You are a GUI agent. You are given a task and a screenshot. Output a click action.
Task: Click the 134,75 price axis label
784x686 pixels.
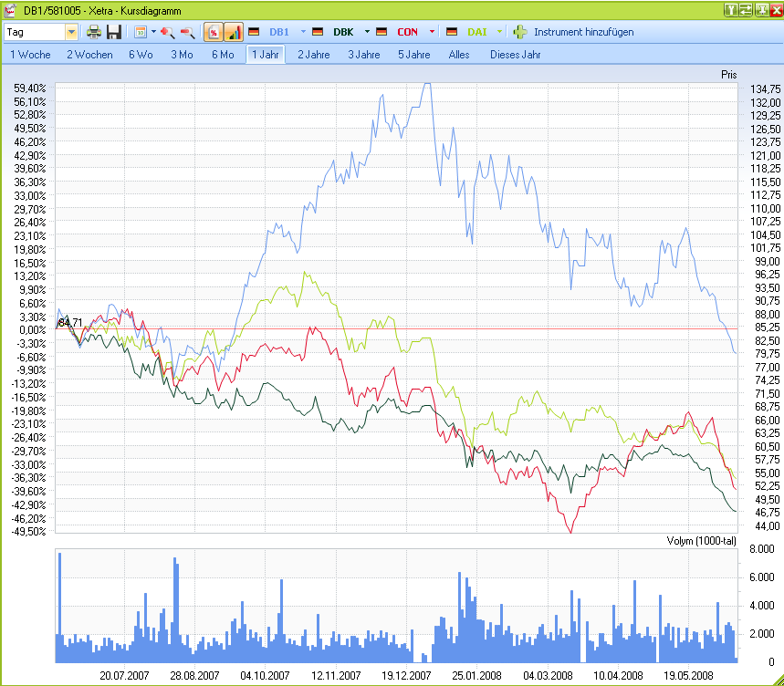(x=766, y=88)
